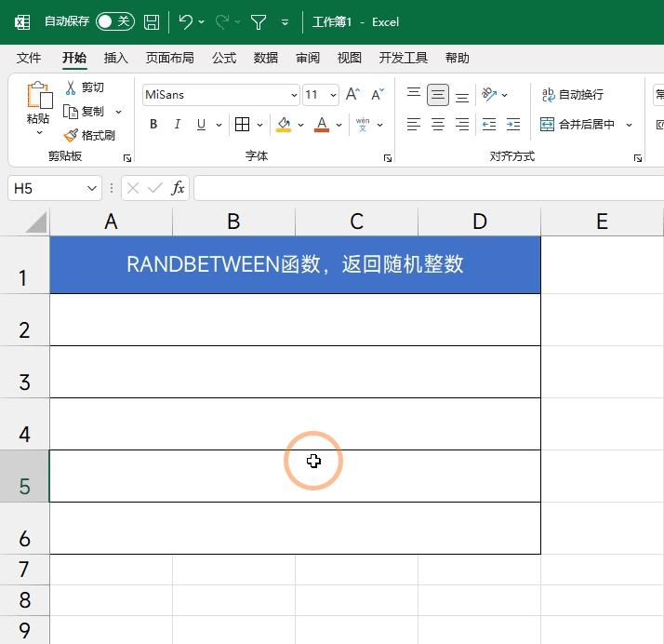The width and height of the screenshot is (664, 644).
Task: Click the Enter checkmark in formula bar
Action: pyautogui.click(x=155, y=188)
